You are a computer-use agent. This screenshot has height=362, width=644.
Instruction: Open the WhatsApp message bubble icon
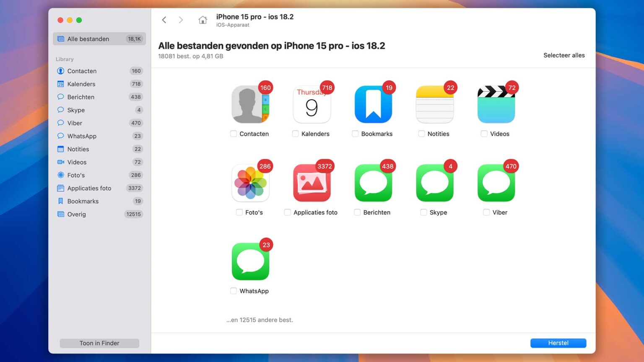point(250,261)
